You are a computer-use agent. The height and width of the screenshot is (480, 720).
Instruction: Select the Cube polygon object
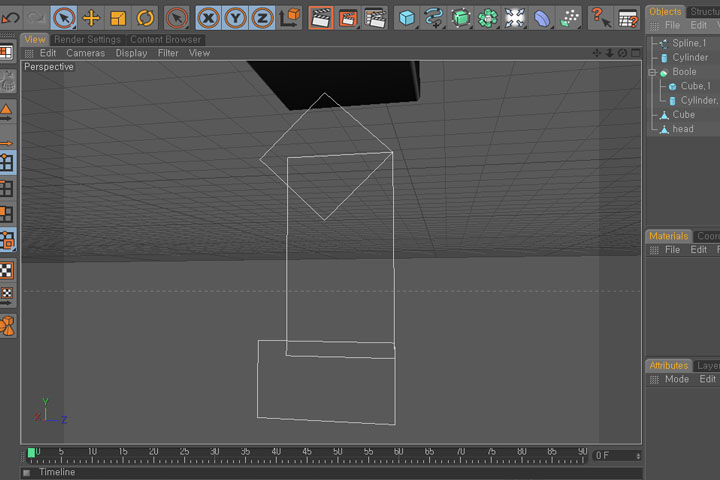coord(683,114)
